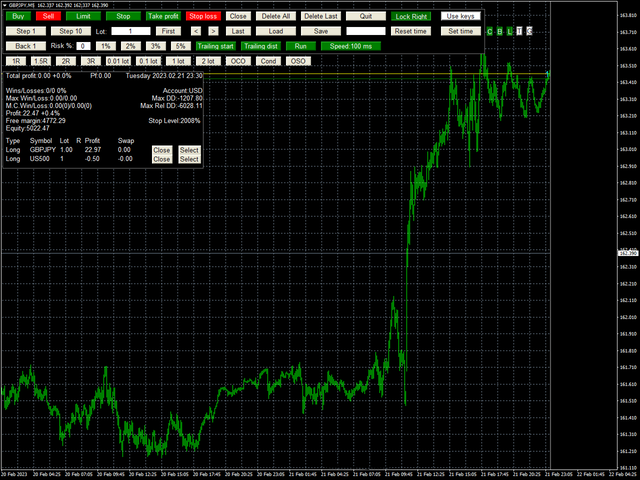
Task: Click inside the Lot size field
Action: (129, 31)
